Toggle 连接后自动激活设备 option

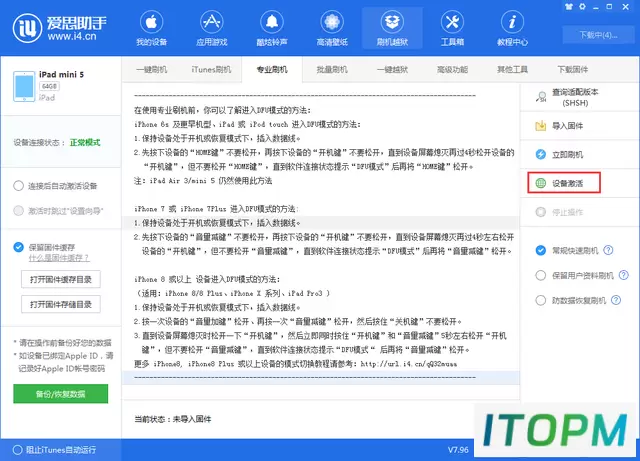[x=18, y=186]
